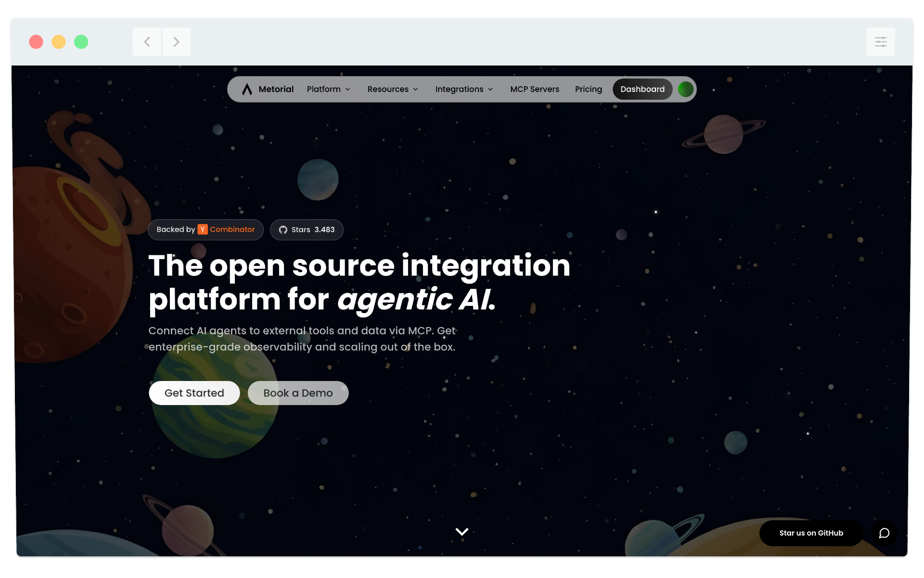
Task: Click the scroll-down chevron arrow
Action: click(462, 532)
